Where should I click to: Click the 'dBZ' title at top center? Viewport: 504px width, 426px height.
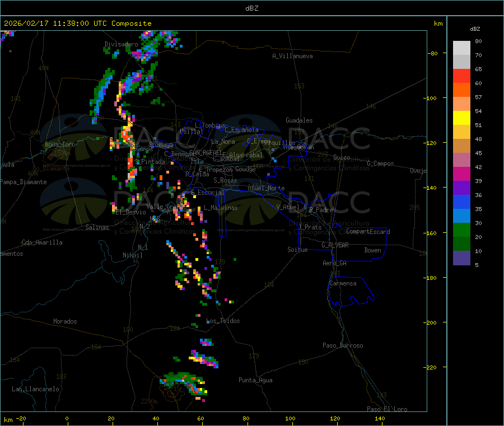(251, 8)
